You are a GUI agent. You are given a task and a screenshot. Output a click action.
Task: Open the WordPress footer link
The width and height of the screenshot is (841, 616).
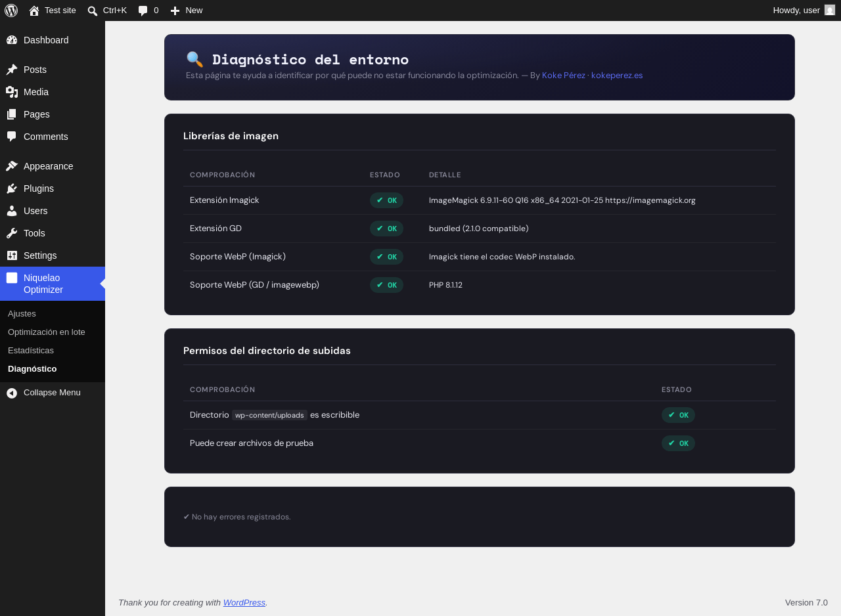click(x=244, y=602)
